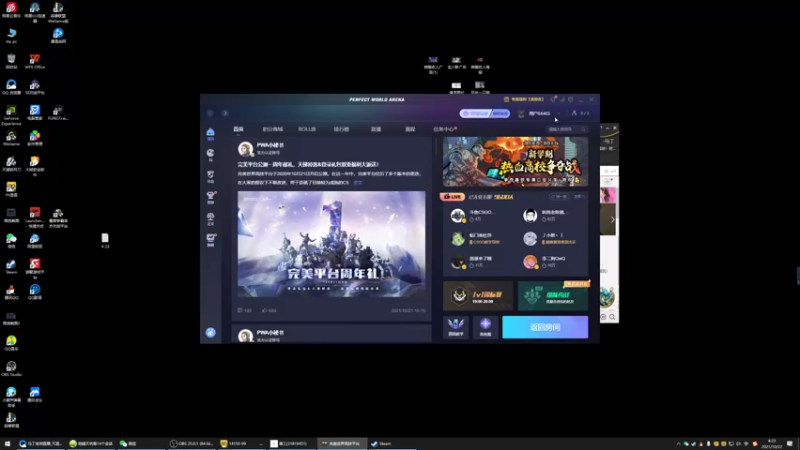Switch to OBS in the taskbar
This screenshot has width=800, height=450.
click(x=192, y=444)
